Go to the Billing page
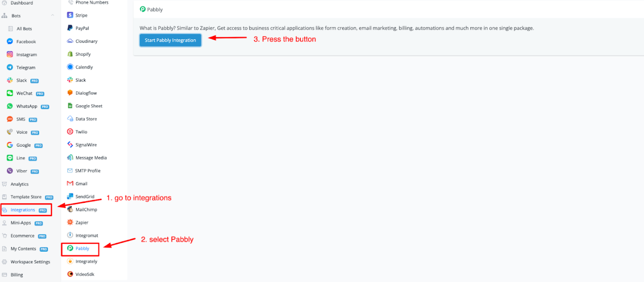Screen dimensions: 644x282 (17, 275)
